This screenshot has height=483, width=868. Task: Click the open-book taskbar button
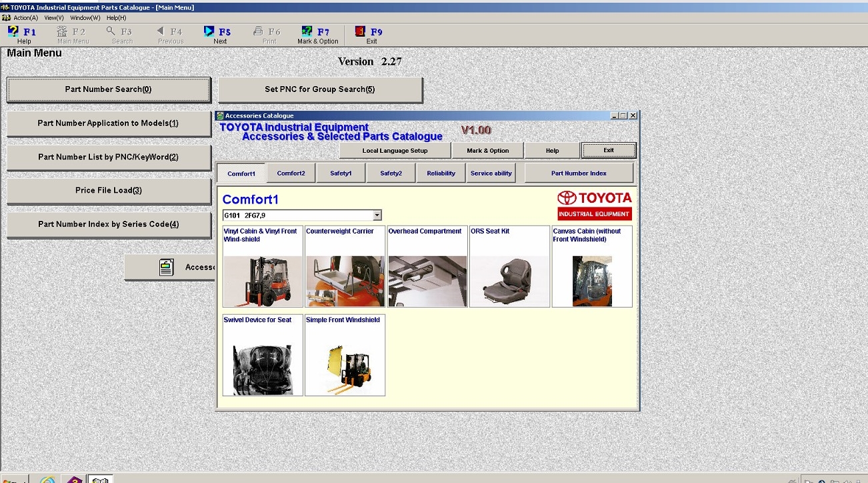(x=101, y=480)
